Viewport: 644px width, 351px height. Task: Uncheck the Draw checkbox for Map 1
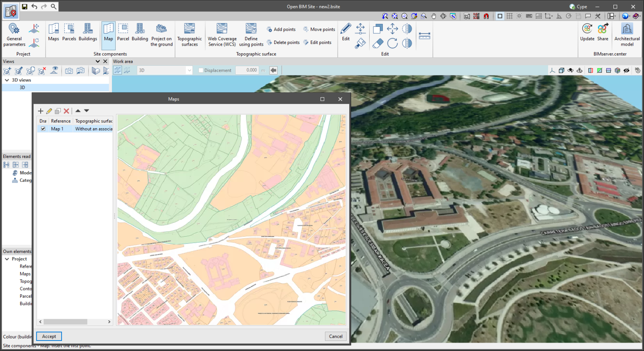click(x=43, y=129)
